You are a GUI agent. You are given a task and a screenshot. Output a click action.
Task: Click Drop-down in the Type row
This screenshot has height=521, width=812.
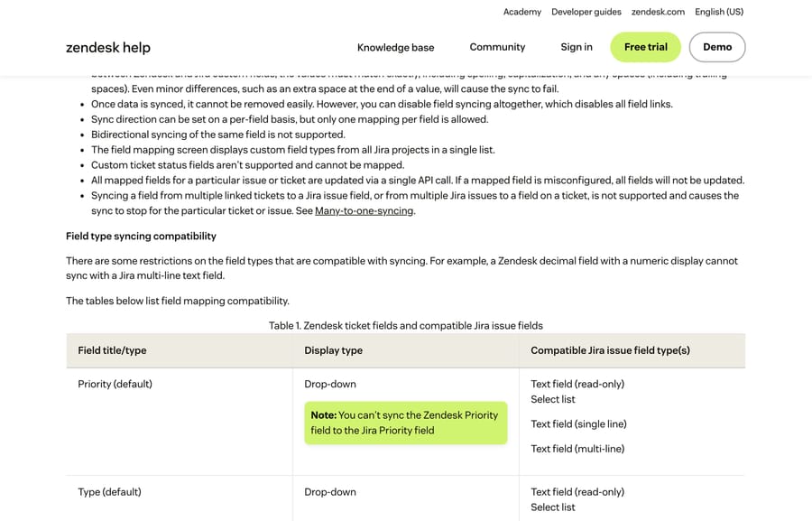coord(330,492)
